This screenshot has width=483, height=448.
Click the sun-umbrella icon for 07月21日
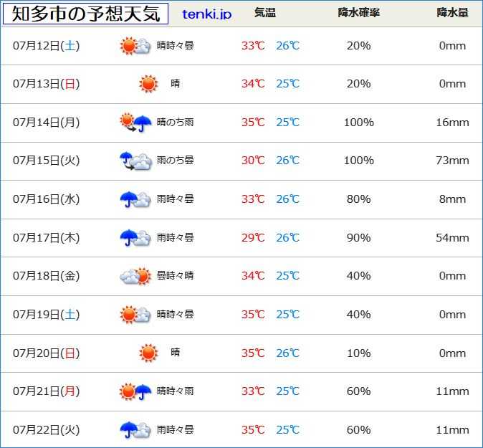[x=135, y=391]
